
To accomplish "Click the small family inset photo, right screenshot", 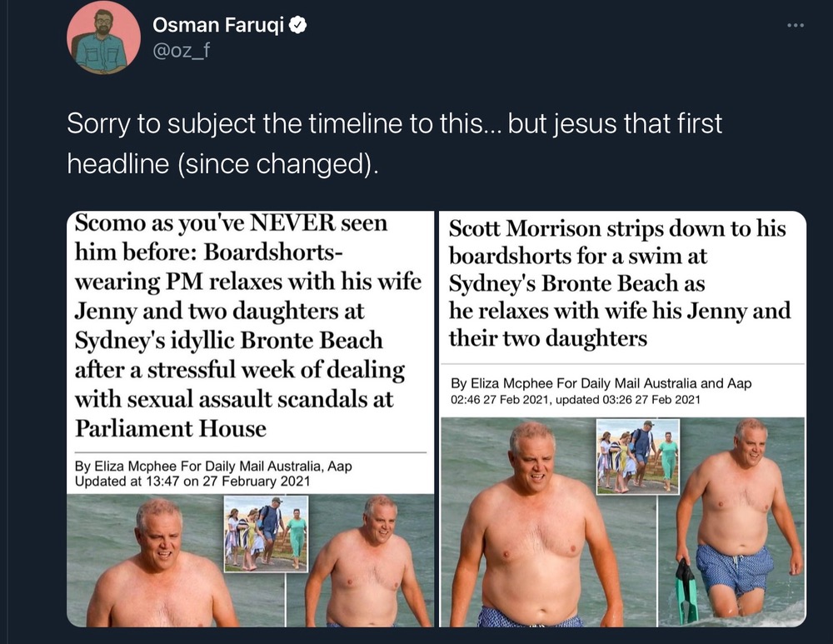I will (x=637, y=456).
